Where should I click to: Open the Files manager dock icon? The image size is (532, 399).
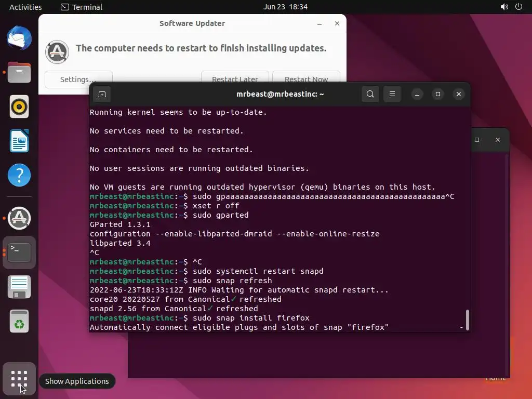click(x=19, y=72)
